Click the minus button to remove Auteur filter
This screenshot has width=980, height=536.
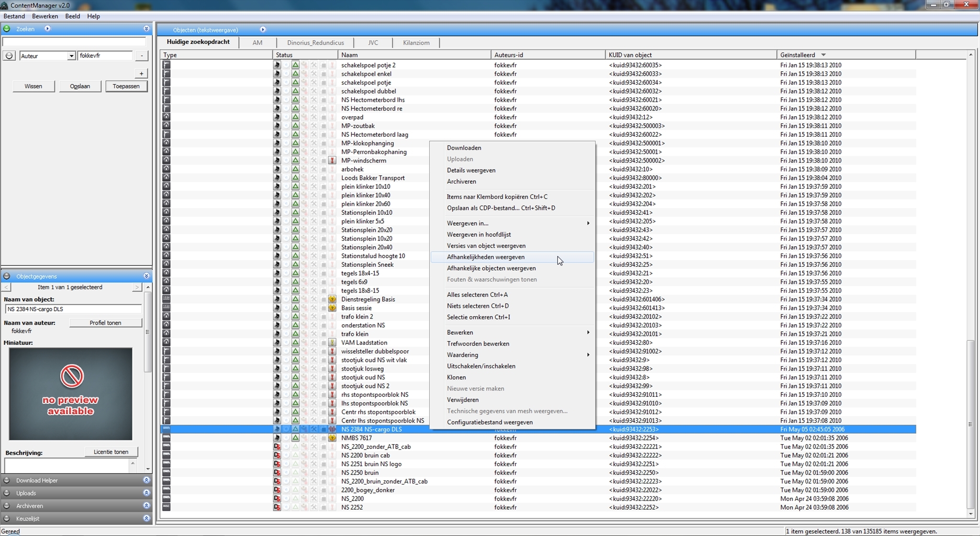(142, 56)
